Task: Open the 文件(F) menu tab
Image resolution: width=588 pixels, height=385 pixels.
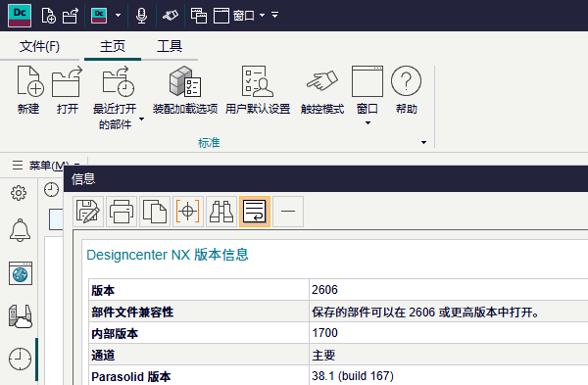Action: 39,46
